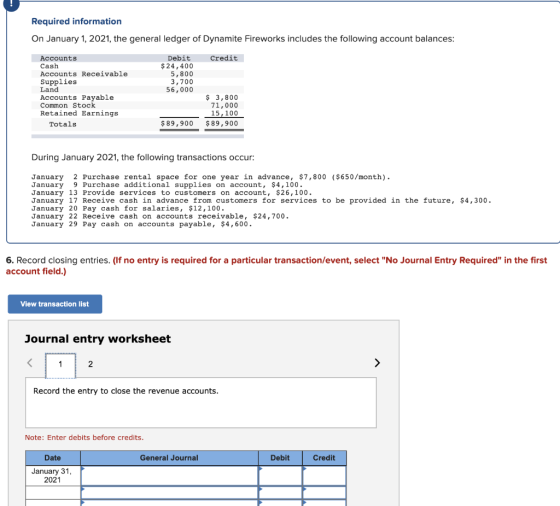Image resolution: width=560 pixels, height=506 pixels.
Task: Click second row Credit amount field
Action: coord(324,492)
